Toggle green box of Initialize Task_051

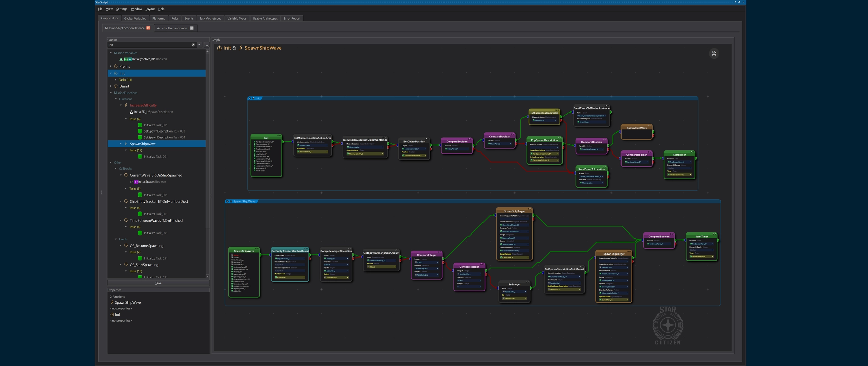(x=140, y=258)
